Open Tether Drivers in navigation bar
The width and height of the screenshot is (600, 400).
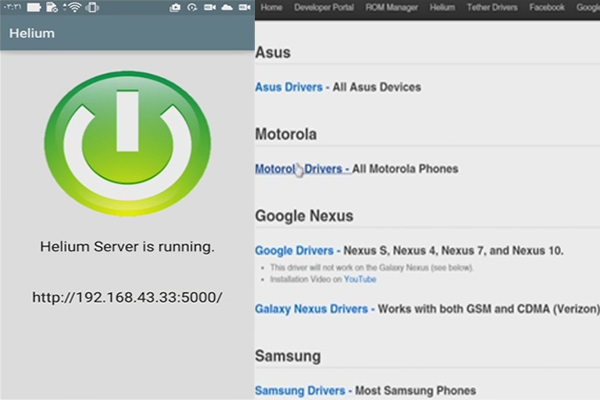[x=492, y=7]
